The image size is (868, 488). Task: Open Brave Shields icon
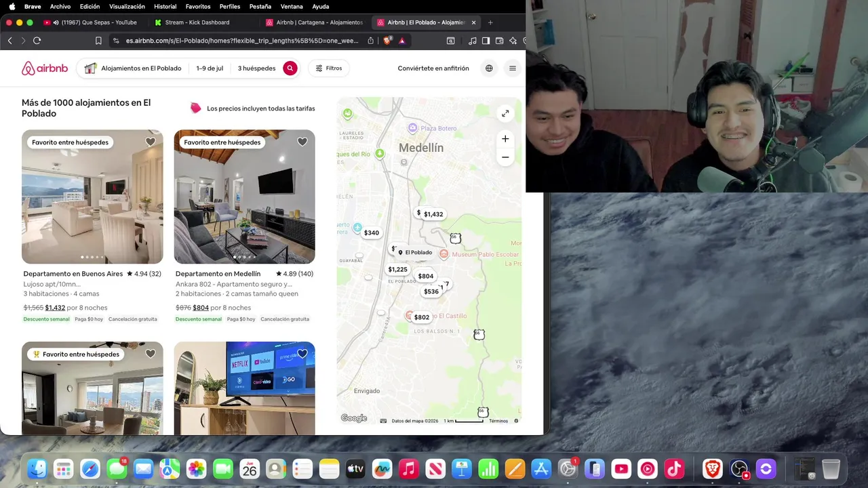click(388, 41)
